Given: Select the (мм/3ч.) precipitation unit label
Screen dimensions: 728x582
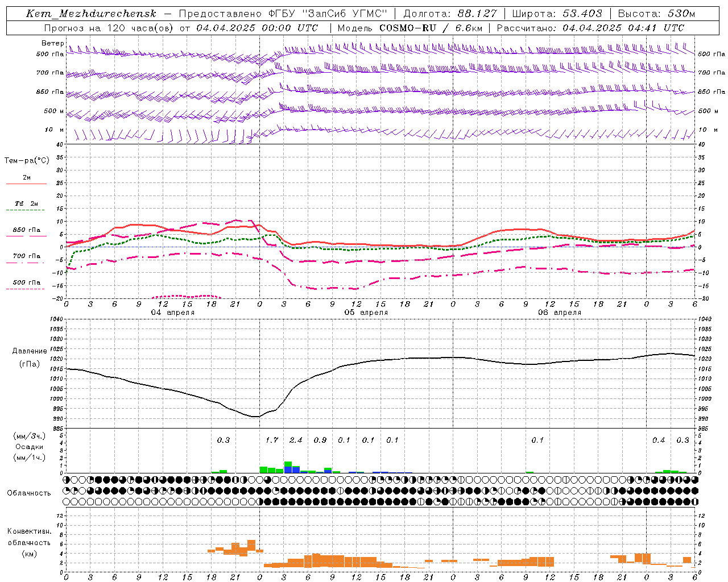Looking at the screenshot, I should pyautogui.click(x=30, y=436).
